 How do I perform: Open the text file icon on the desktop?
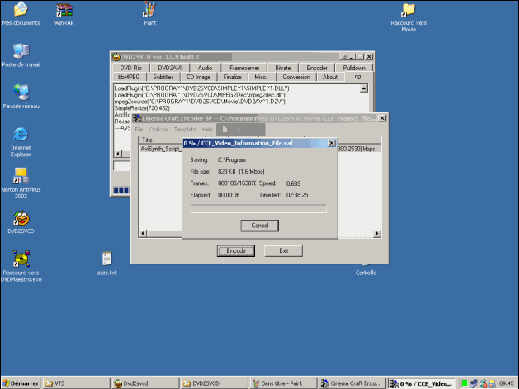(x=107, y=263)
